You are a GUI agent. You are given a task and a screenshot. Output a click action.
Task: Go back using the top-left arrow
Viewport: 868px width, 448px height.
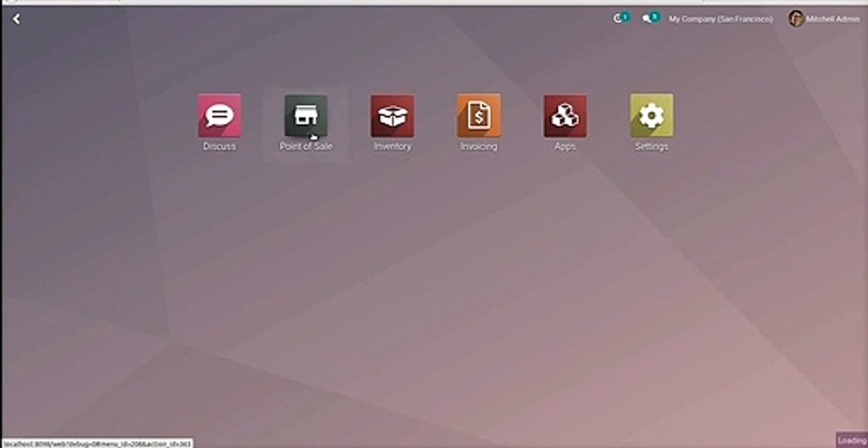(x=16, y=19)
